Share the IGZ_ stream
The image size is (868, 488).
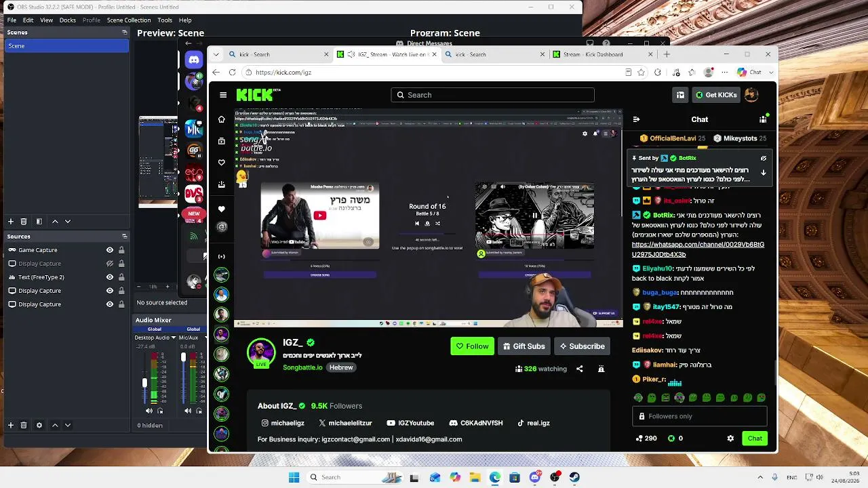pyautogui.click(x=579, y=369)
